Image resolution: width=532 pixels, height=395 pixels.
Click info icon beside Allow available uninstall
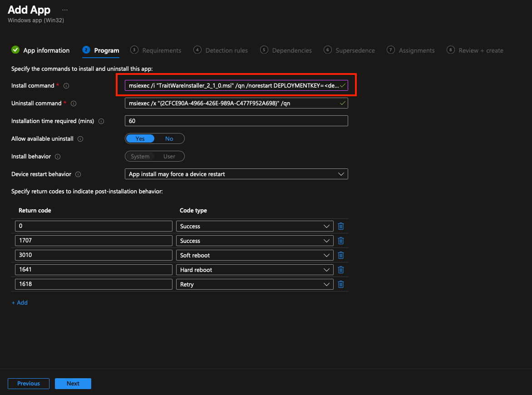pyautogui.click(x=80, y=139)
